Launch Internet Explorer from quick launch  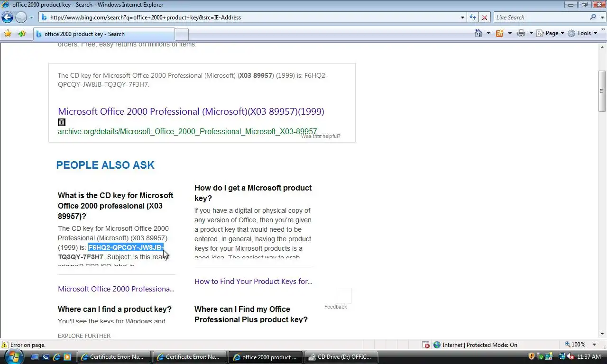[x=57, y=357]
